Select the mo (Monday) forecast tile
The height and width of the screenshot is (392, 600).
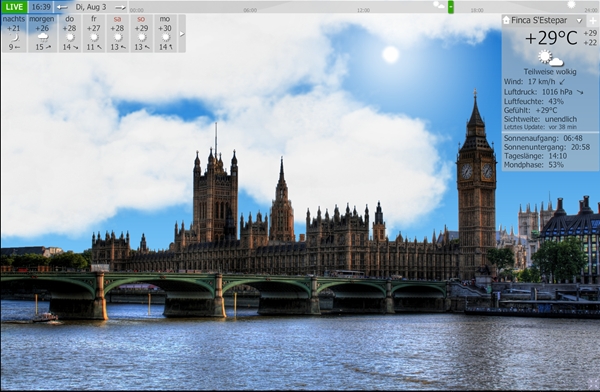(165, 33)
